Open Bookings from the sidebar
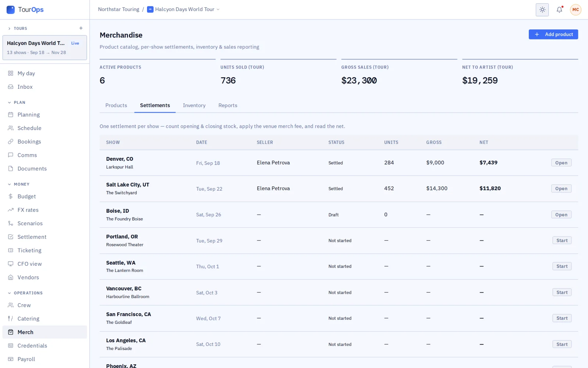The width and height of the screenshot is (588, 368). (44, 142)
